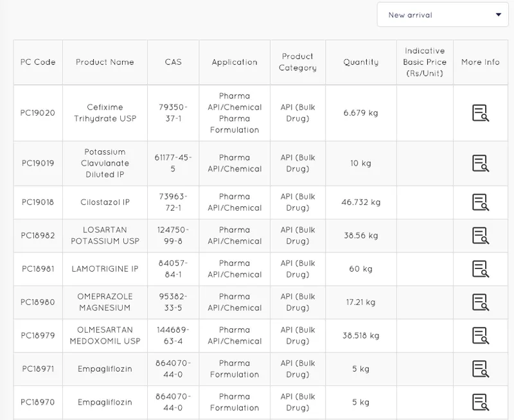Click the Product Name column header
Image resolution: width=514 pixels, height=420 pixels.
[105, 62]
